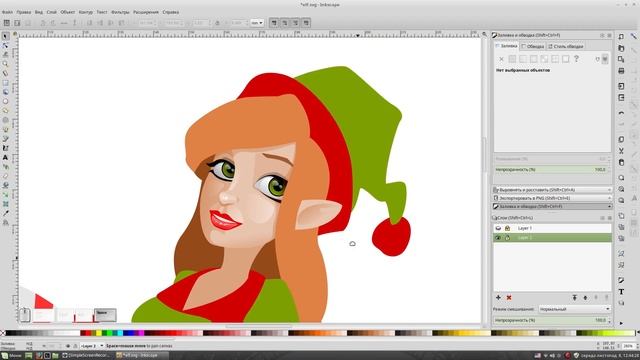Screen dimensions: 640x360
Task: Select the Calligraphy tool
Action: tap(5, 148)
